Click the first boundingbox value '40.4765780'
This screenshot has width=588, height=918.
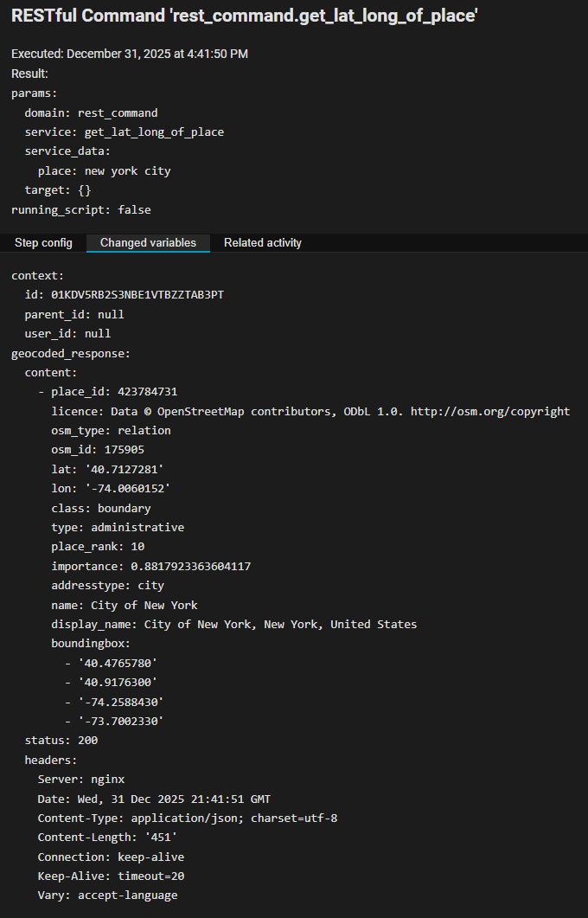click(118, 663)
